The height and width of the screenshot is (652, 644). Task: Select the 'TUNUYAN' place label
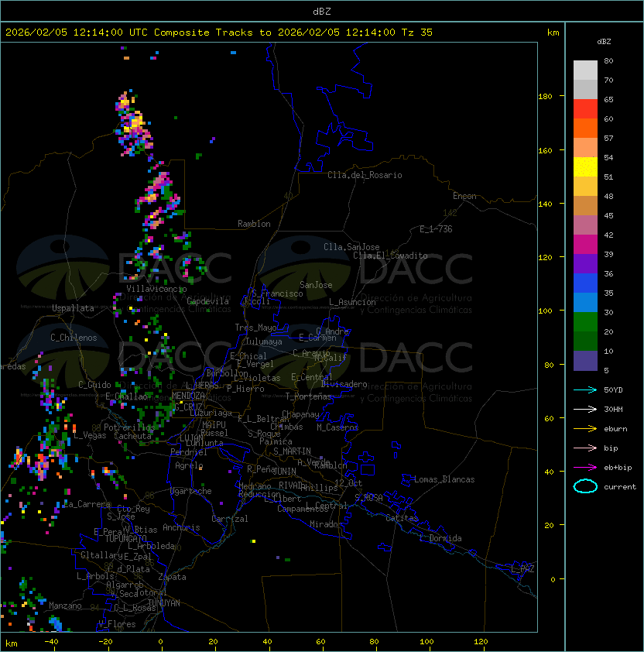point(164,603)
